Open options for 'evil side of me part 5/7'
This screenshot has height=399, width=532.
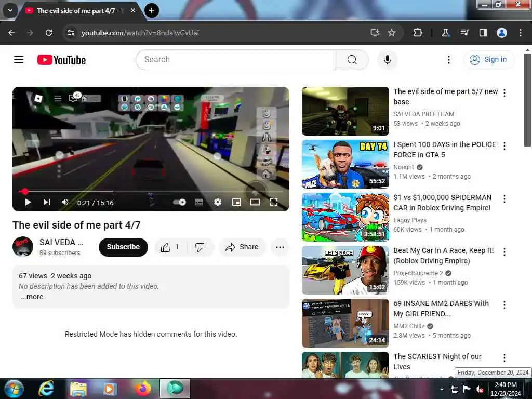pos(504,93)
